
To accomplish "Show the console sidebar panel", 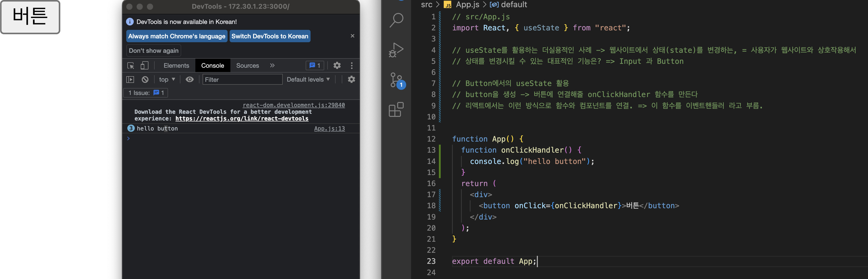I will tap(130, 80).
